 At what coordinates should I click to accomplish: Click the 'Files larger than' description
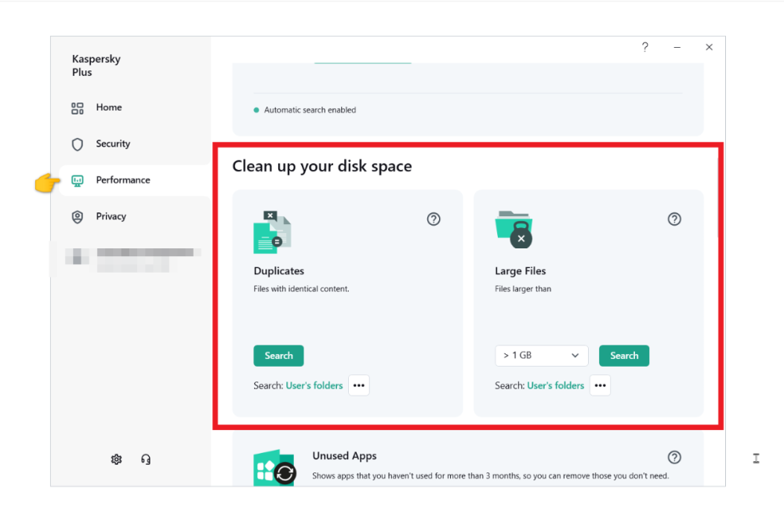point(523,289)
